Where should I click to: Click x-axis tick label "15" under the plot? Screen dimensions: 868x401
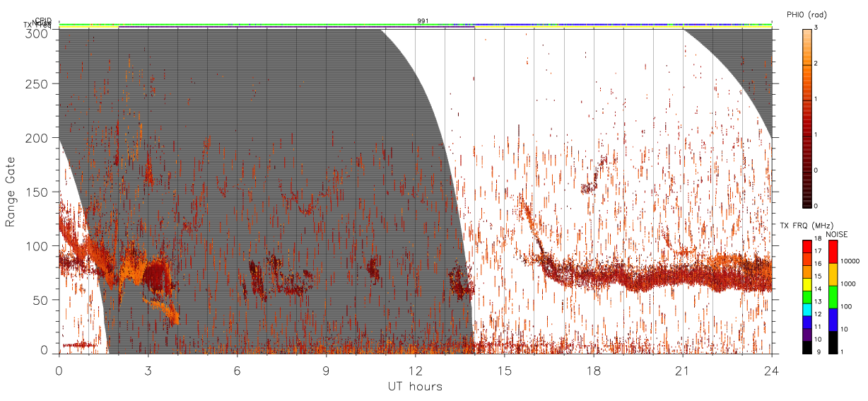coord(504,370)
